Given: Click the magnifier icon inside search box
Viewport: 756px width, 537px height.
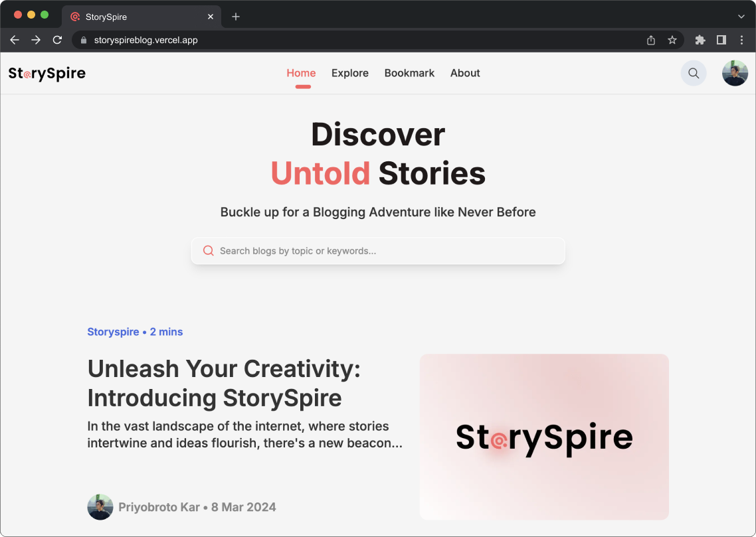Looking at the screenshot, I should click(209, 250).
